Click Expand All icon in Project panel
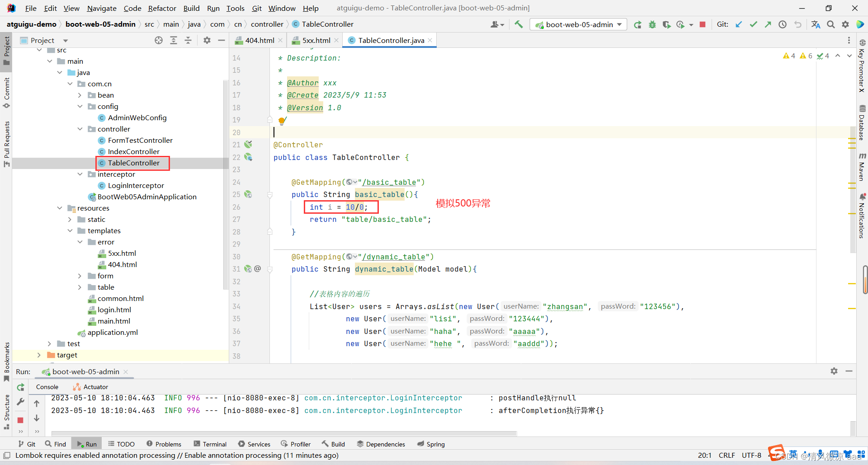This screenshot has height=465, width=868. (174, 40)
